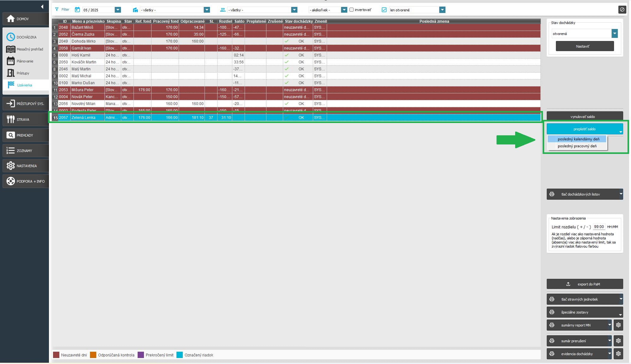Toggle the len otvorené filter checkbox

384,10
